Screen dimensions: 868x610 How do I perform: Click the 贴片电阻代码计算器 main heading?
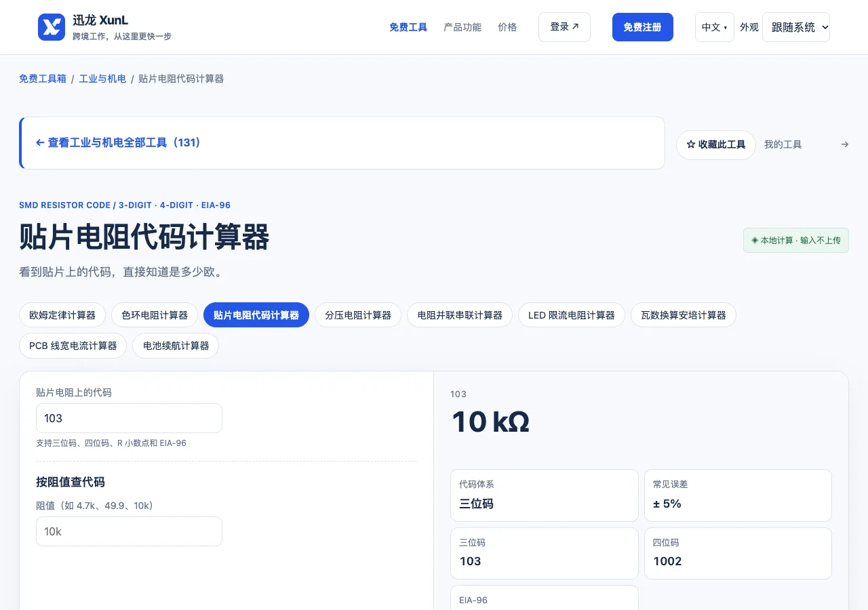coord(144,237)
